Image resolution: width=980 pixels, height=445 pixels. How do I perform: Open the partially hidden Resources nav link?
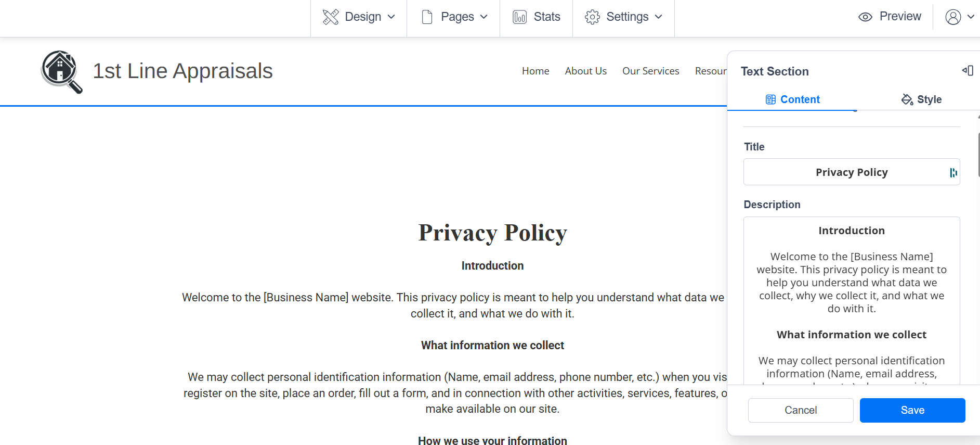tap(711, 71)
